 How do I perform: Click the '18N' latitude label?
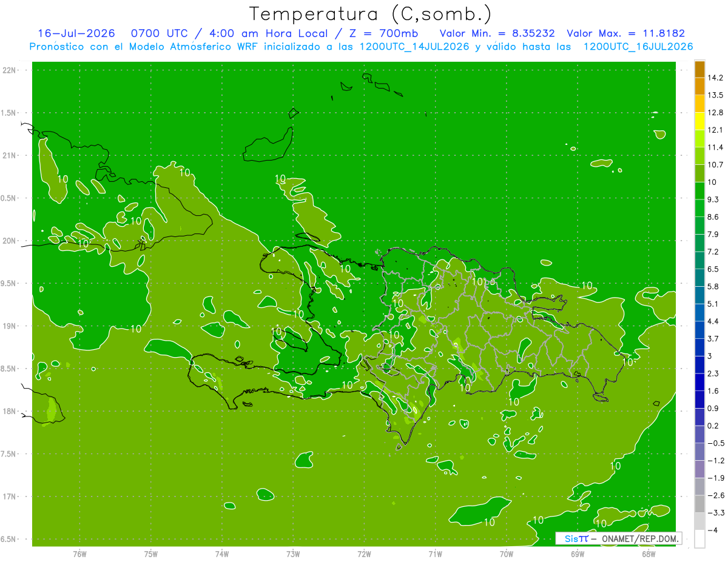coord(10,411)
